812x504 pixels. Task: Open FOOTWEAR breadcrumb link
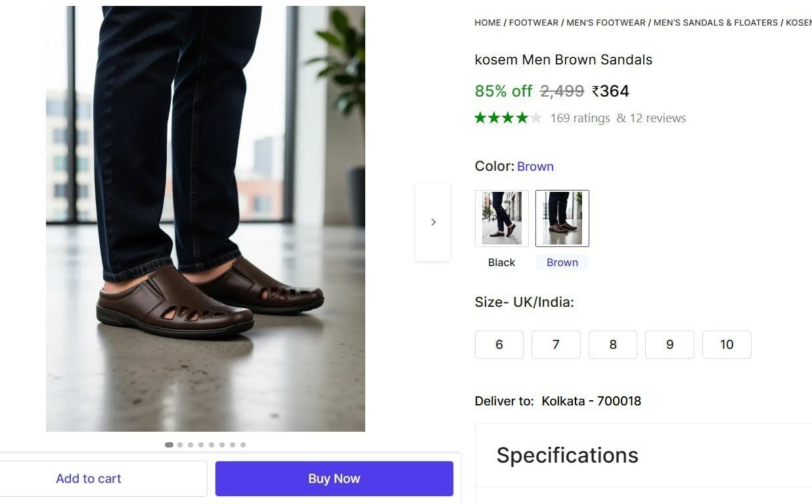click(x=533, y=22)
